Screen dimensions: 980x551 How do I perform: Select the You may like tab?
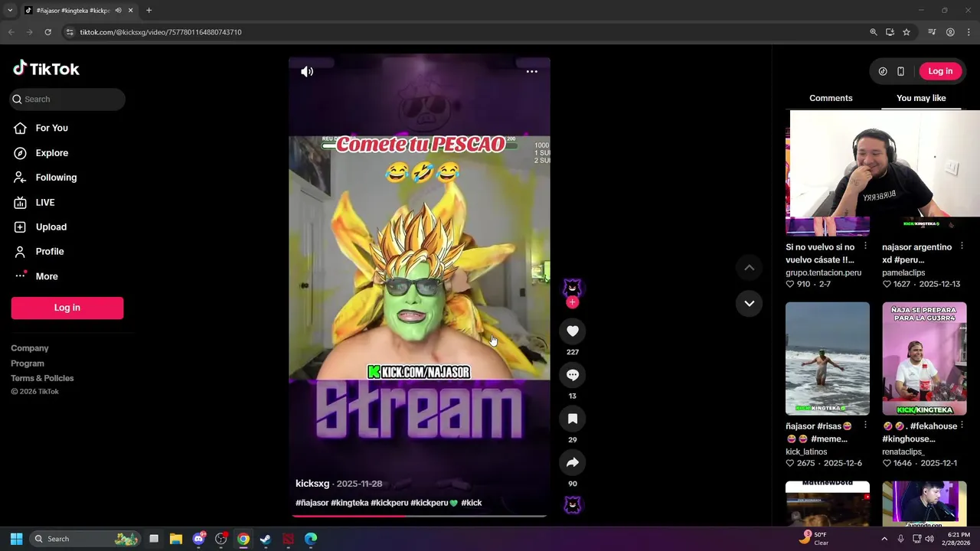click(921, 98)
